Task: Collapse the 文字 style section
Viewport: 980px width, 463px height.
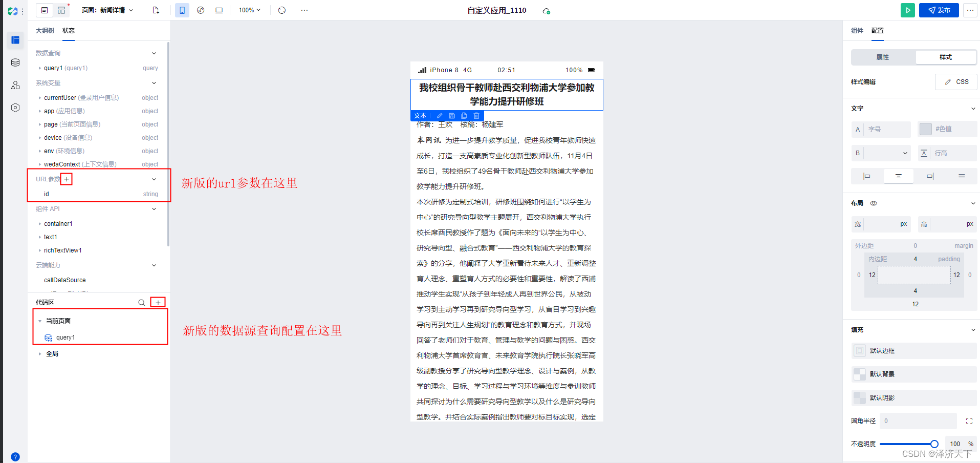Action: pyautogui.click(x=973, y=109)
